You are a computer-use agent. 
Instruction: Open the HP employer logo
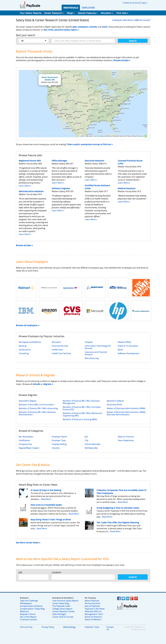(x=118, y=311)
